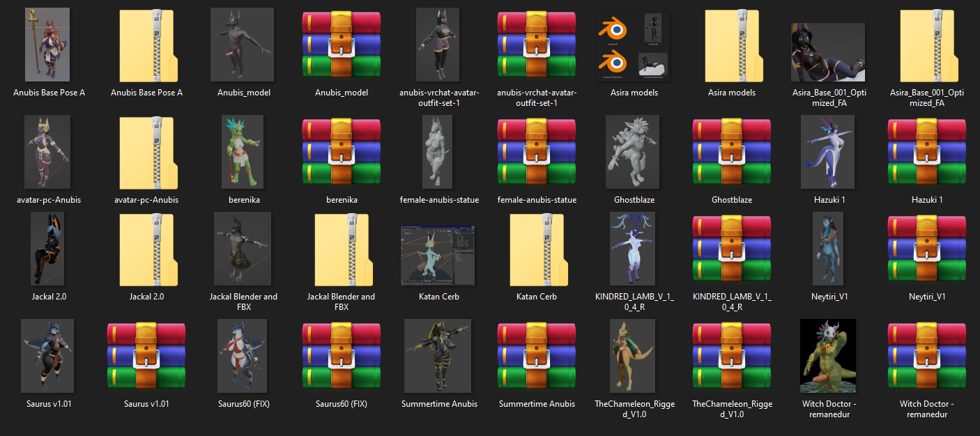Click the Witch Doctor - remanedur RAR archive

927,357
